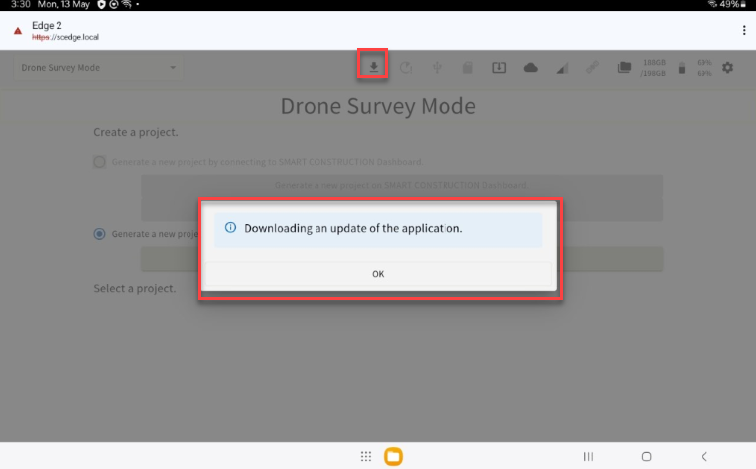Click the USB connection icon
Screen dimensions: 756x469
[x=437, y=67]
